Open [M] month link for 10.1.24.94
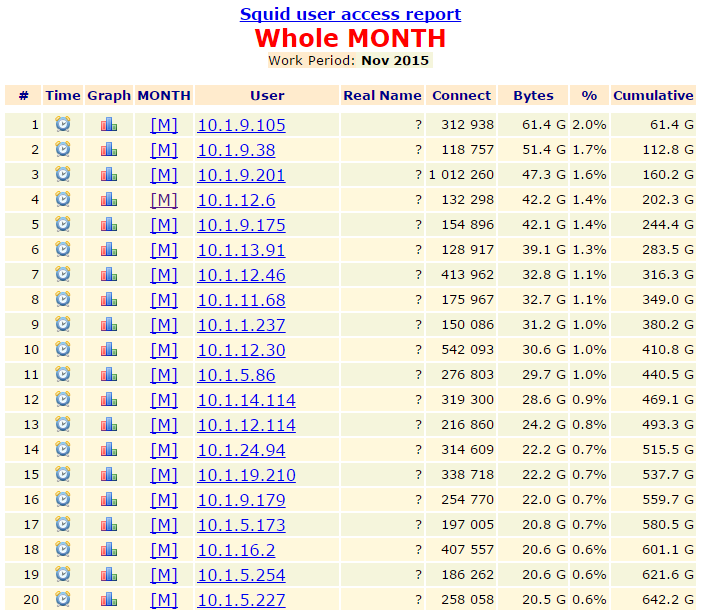The image size is (705, 610). click(x=164, y=450)
